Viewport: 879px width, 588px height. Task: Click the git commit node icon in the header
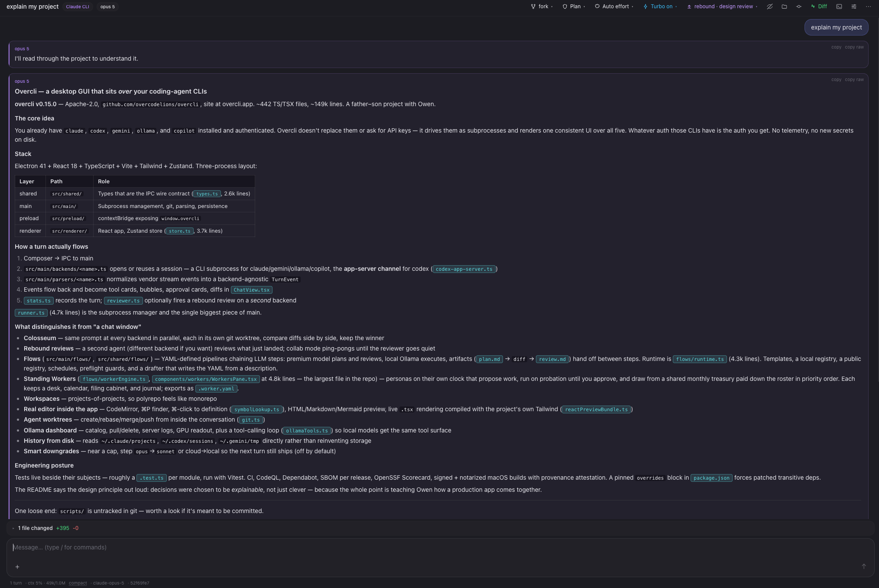799,6
